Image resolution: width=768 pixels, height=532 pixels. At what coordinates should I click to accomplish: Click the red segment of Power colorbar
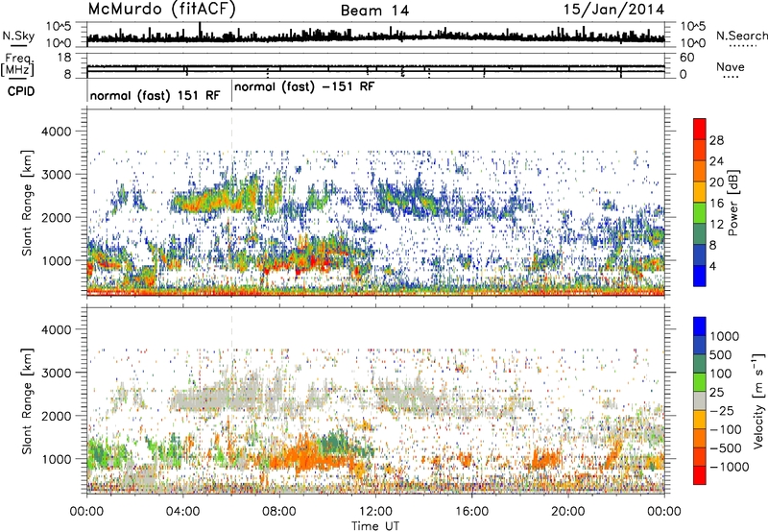tap(700, 130)
